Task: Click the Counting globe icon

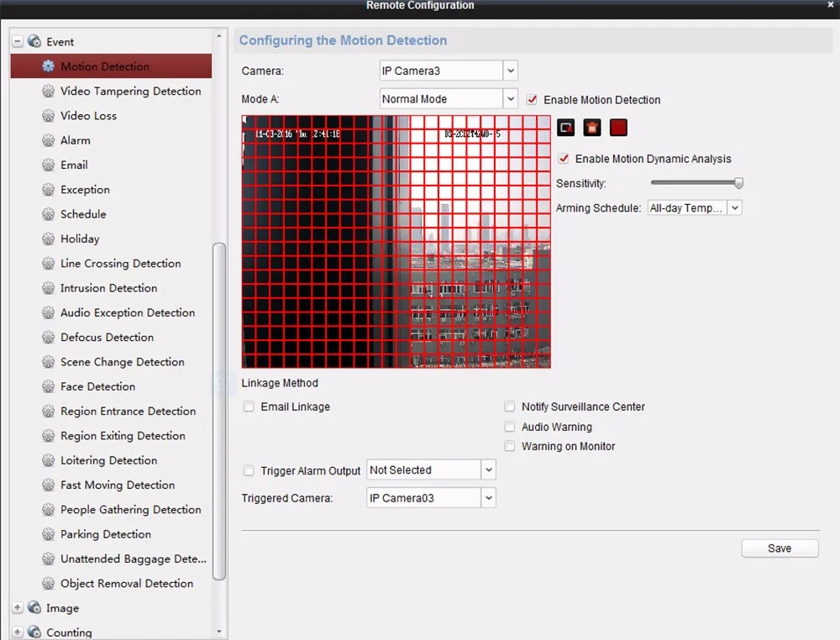Action: (34, 632)
